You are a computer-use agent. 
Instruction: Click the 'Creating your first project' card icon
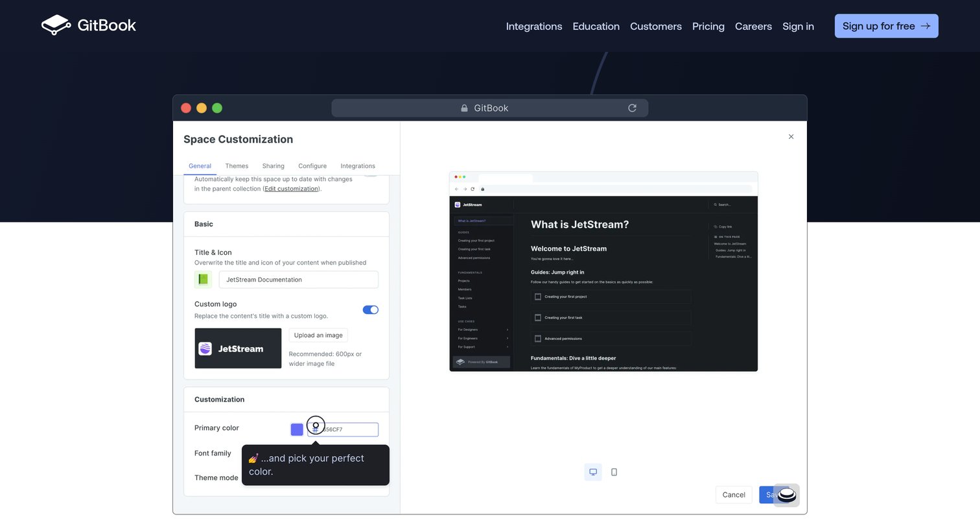[x=538, y=296]
